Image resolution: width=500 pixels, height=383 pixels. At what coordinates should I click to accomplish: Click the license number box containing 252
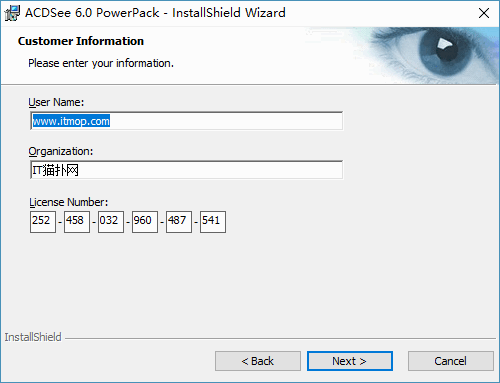click(x=43, y=222)
